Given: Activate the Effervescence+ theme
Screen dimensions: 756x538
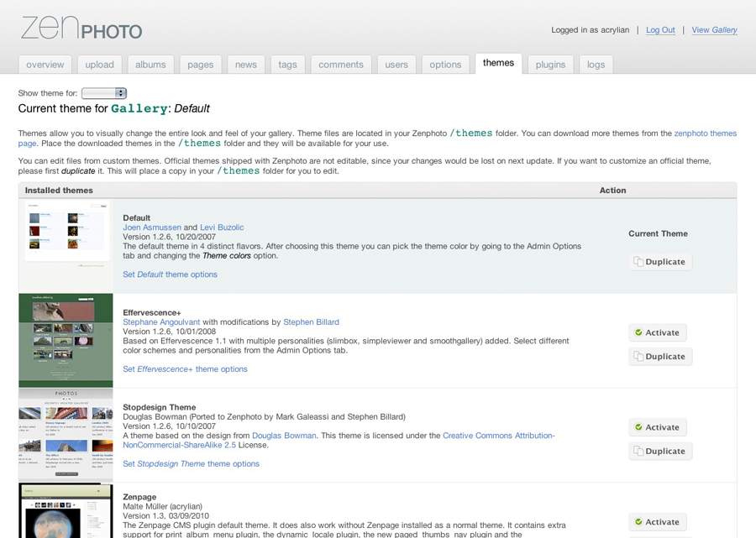Looking at the screenshot, I should (x=658, y=332).
